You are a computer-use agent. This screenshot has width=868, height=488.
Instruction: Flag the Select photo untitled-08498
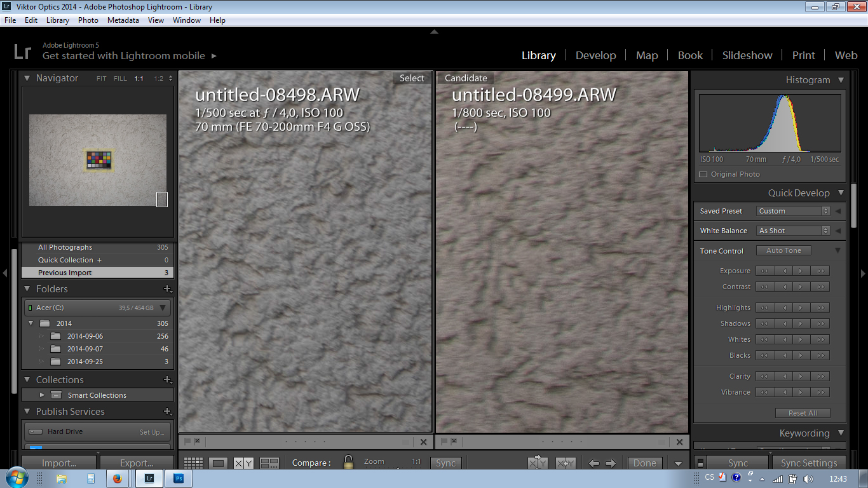click(x=187, y=441)
